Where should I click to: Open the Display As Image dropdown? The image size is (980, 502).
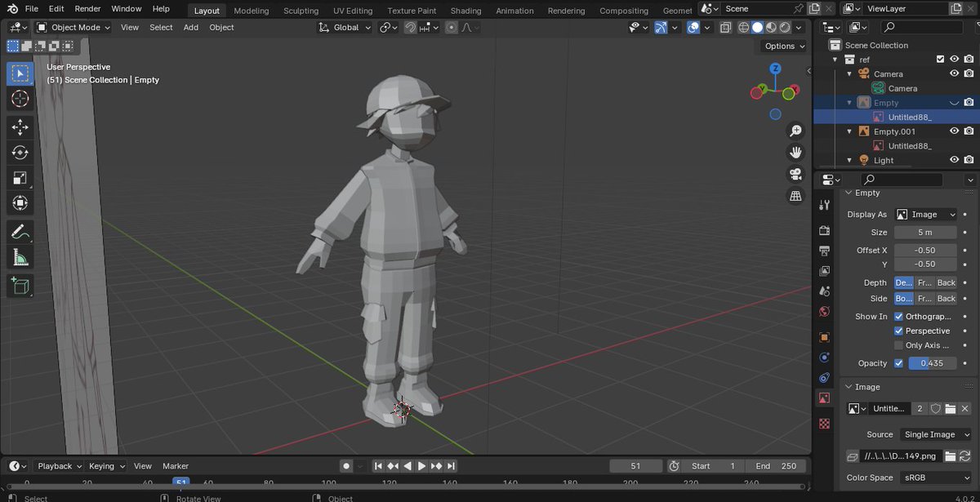[x=926, y=215]
